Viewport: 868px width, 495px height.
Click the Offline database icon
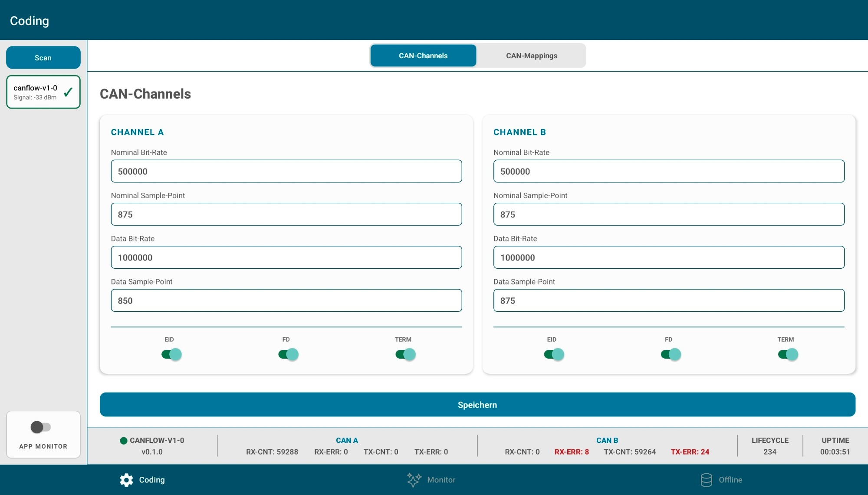pyautogui.click(x=706, y=480)
